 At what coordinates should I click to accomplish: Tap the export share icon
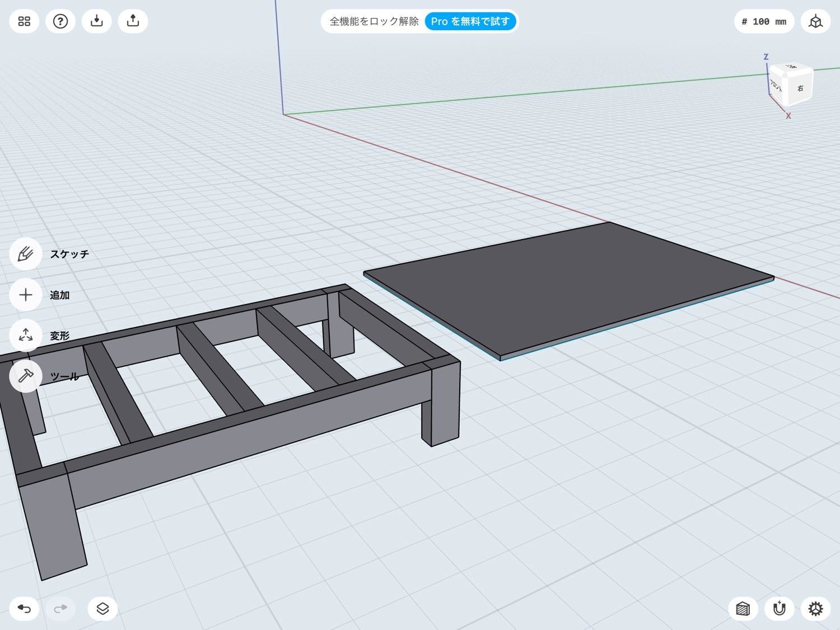[133, 21]
